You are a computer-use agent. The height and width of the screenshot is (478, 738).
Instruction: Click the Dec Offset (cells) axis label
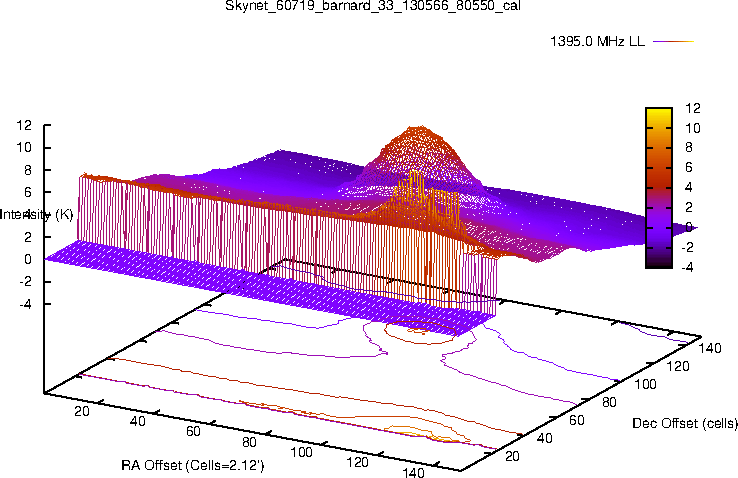(x=685, y=423)
